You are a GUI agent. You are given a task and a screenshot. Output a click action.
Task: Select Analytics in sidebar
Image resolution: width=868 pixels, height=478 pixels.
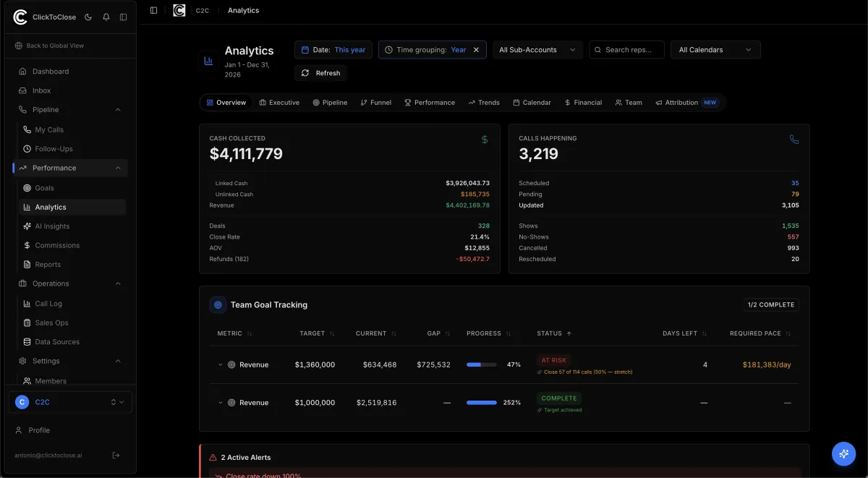71,207
